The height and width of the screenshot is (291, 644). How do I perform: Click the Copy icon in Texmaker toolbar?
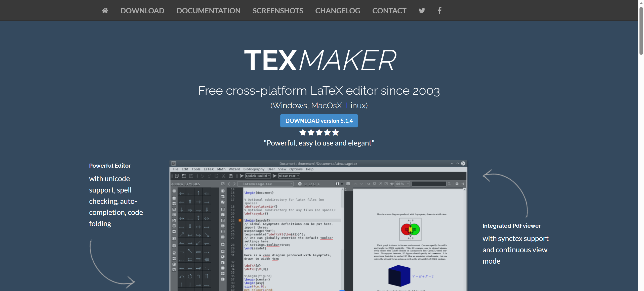(x=216, y=176)
